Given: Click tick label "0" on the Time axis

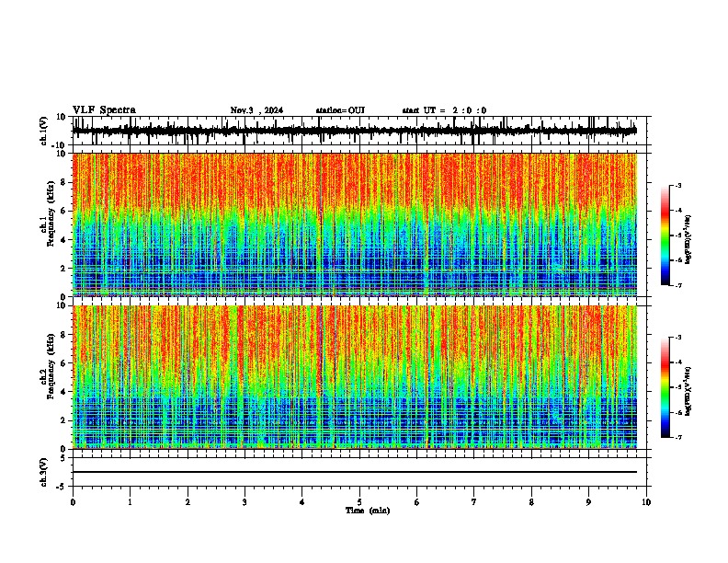Looking at the screenshot, I should tap(73, 502).
